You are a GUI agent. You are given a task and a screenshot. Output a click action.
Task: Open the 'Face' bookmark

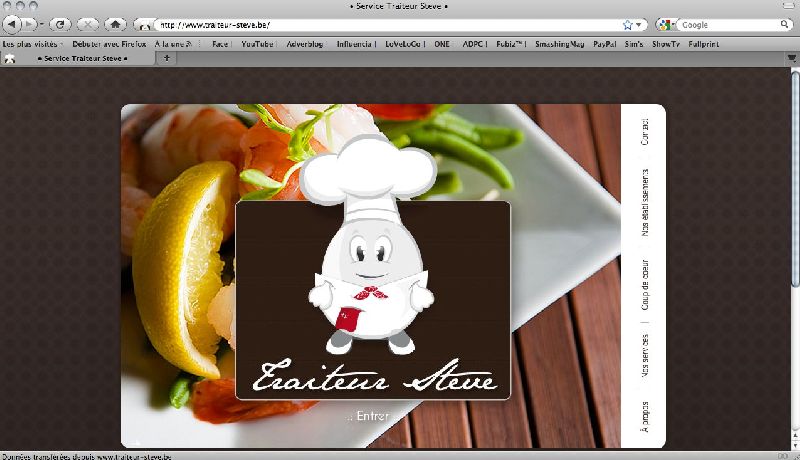220,44
